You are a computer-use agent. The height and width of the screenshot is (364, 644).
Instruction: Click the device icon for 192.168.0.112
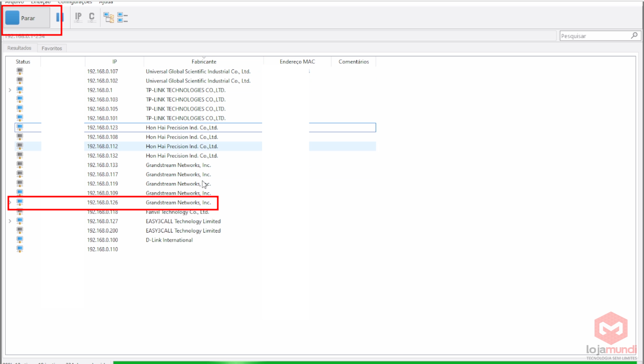[x=20, y=146]
